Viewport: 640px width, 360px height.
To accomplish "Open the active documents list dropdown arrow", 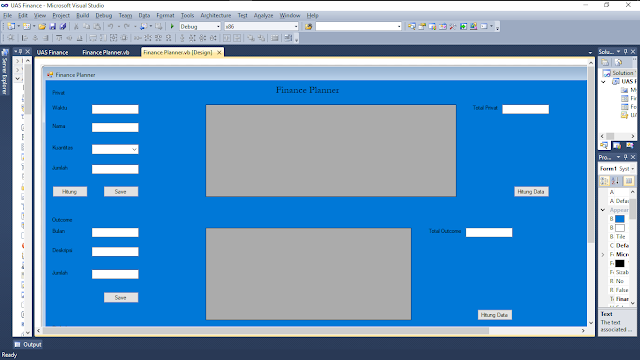I will coord(590,53).
